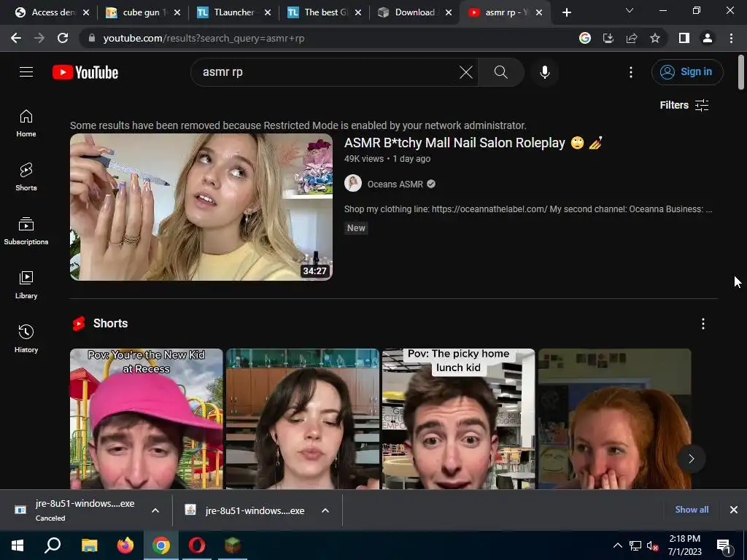
Task: Launch Opera from taskbar
Action: [x=197, y=545]
